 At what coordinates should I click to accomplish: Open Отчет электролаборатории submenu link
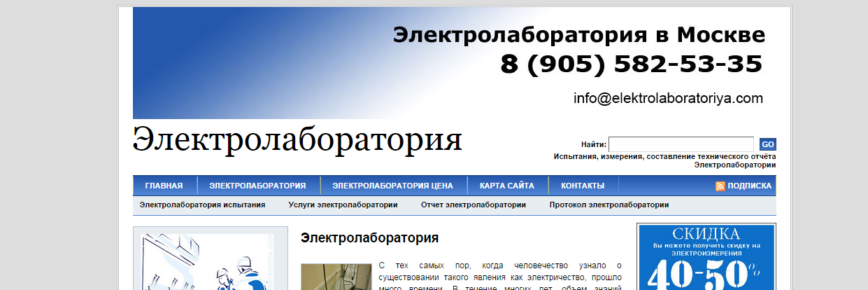coord(474,205)
